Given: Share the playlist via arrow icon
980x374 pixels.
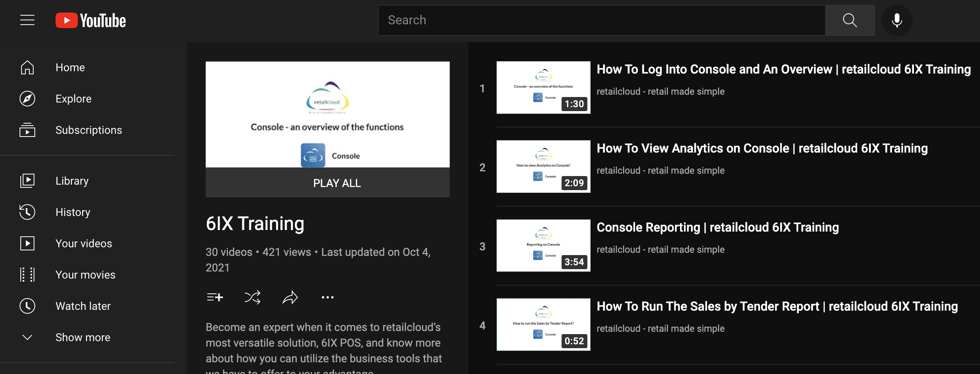Looking at the screenshot, I should tap(290, 298).
